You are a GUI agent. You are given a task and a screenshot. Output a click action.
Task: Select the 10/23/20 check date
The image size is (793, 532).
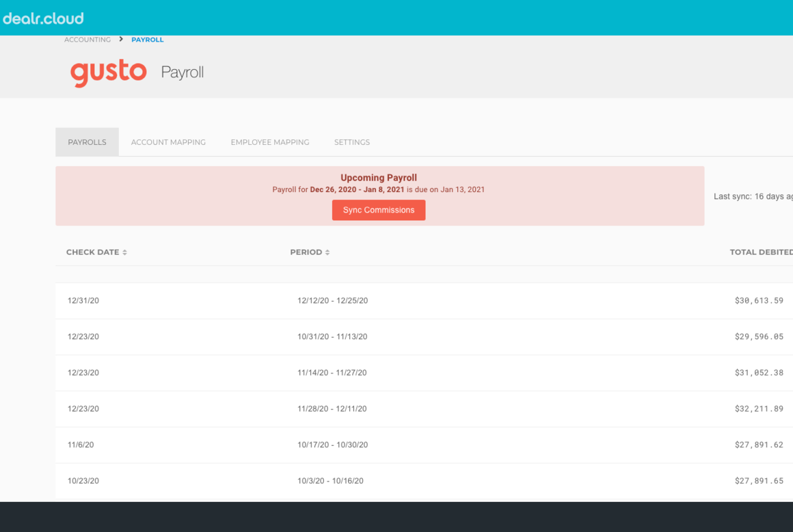pos(83,481)
